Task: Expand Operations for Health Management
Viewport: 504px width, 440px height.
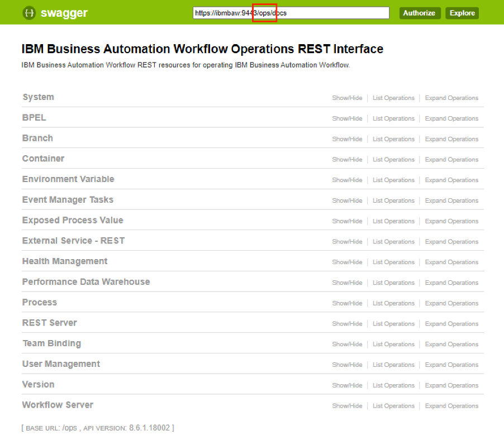Action: (x=451, y=262)
